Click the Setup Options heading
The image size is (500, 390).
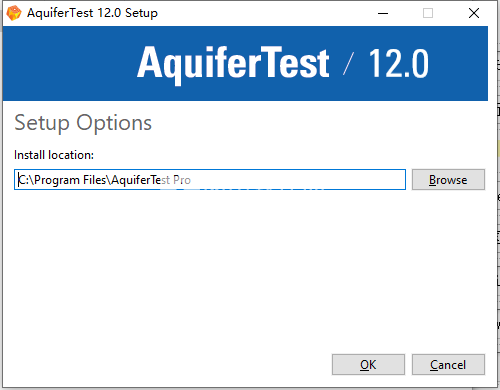coord(83,123)
